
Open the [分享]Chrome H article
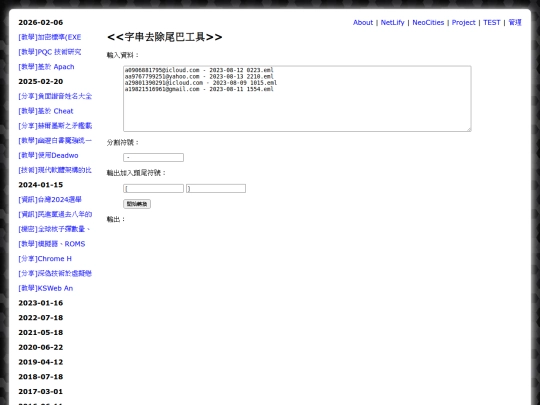click(45, 259)
